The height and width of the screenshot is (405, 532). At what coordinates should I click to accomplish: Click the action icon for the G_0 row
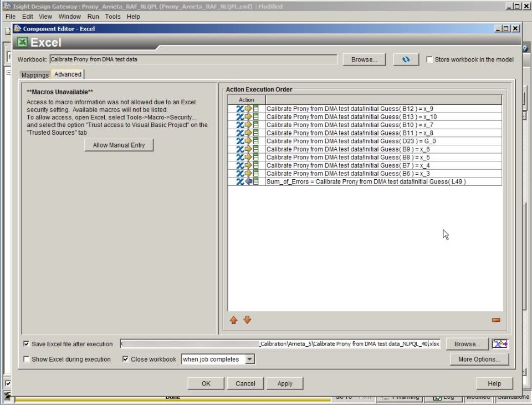[247, 141]
